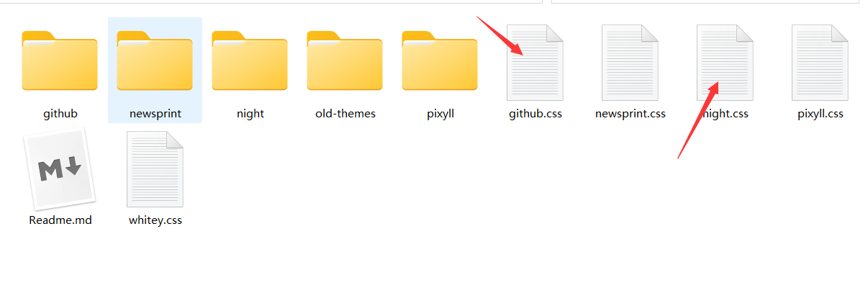Select the night folder icon
868x306 pixels.
pyautogui.click(x=250, y=61)
